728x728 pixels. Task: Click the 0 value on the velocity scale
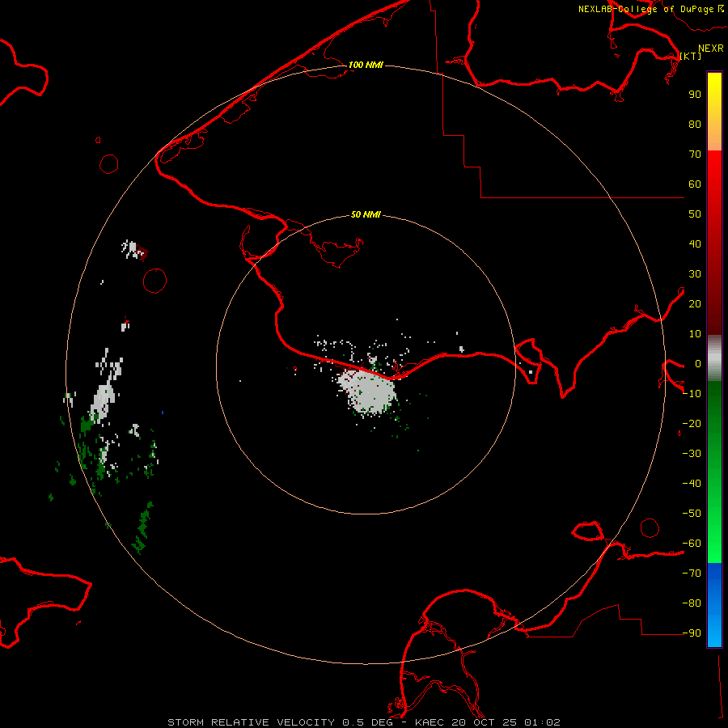pyautogui.click(x=698, y=364)
